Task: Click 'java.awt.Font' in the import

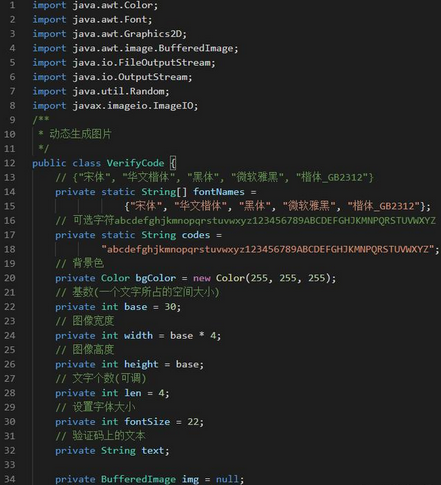Action: point(110,19)
